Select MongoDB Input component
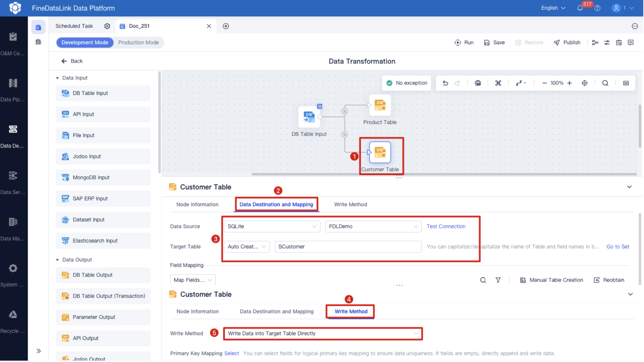Screen dimensions: 644x362 pos(103,178)
